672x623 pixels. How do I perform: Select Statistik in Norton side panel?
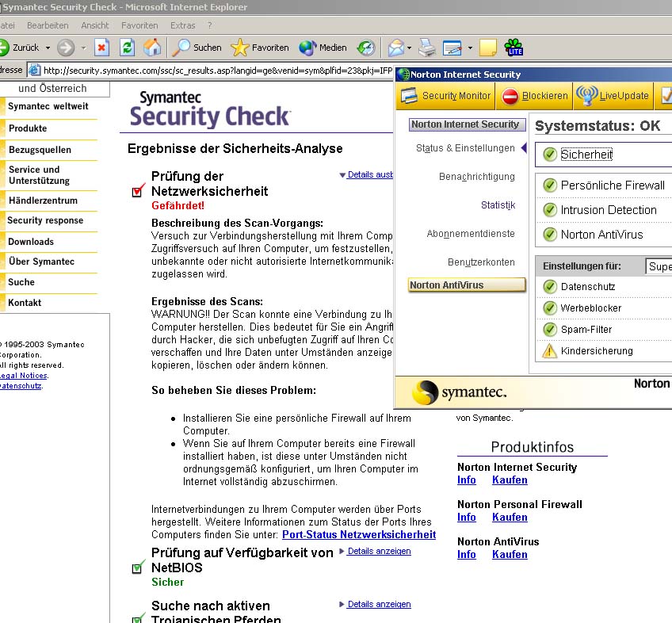coord(498,205)
